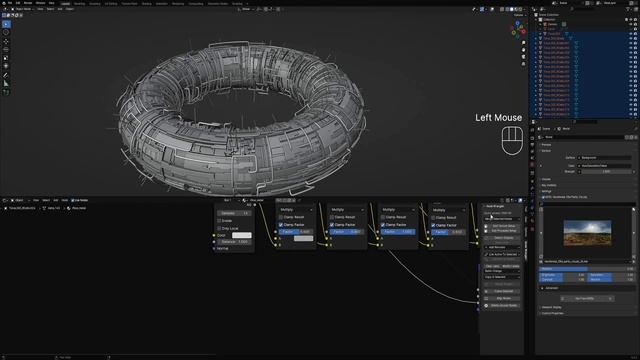
Task: Enable the Only Local checkbox
Action: tap(219, 228)
